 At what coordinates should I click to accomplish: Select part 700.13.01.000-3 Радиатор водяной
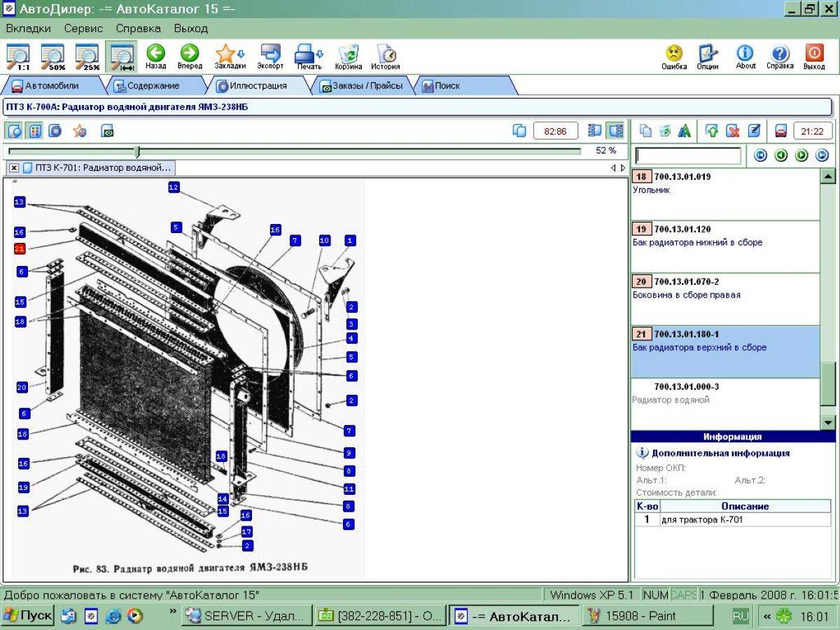tap(725, 404)
